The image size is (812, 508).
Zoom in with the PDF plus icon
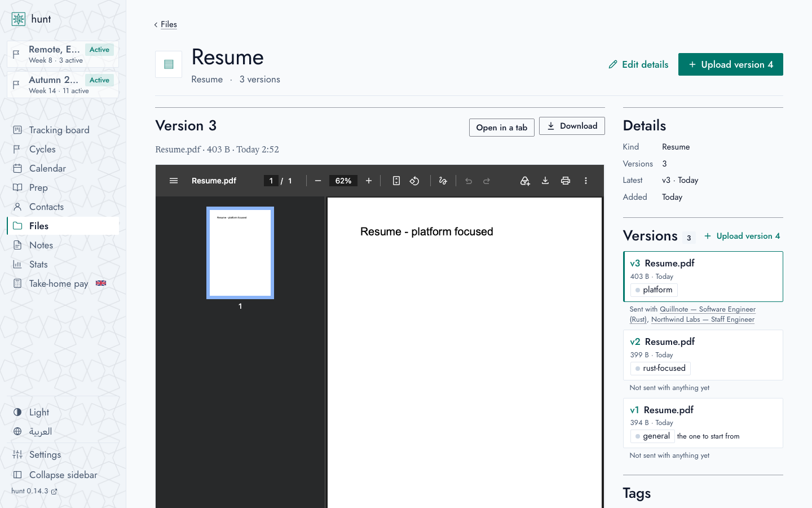point(369,181)
